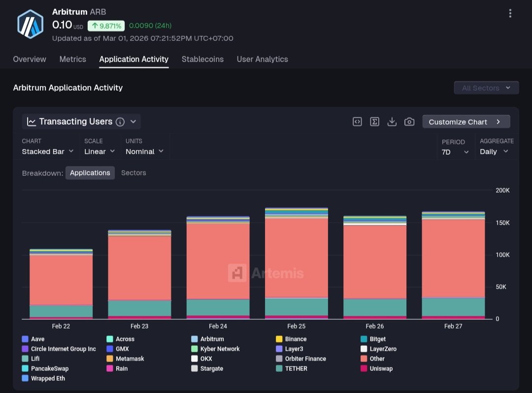Expand the 7D period dropdown

click(x=455, y=152)
